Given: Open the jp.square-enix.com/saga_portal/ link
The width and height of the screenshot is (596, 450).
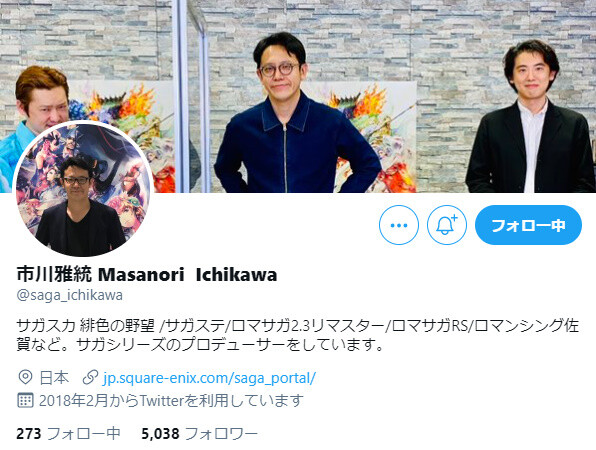Looking at the screenshot, I should [x=209, y=378].
